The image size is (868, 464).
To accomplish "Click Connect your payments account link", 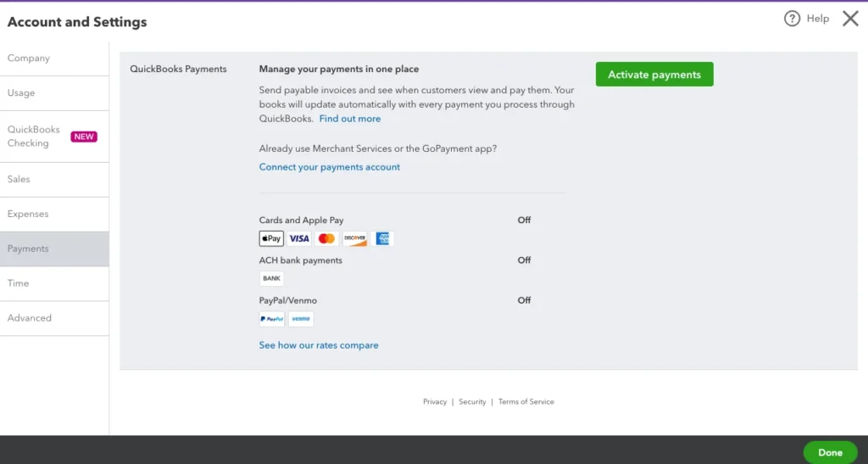I will tap(330, 166).
